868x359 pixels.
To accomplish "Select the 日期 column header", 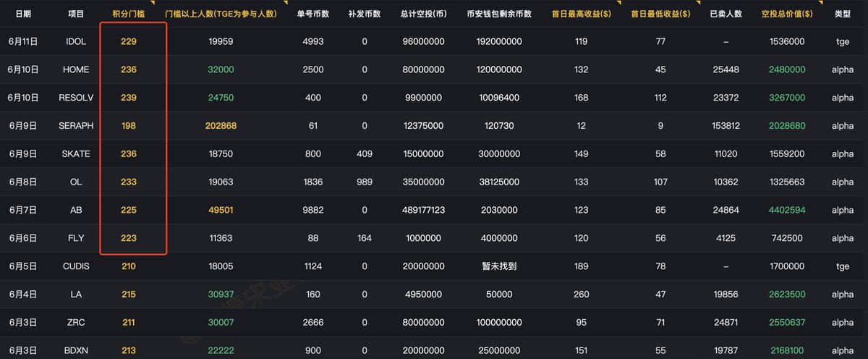I will click(x=23, y=14).
